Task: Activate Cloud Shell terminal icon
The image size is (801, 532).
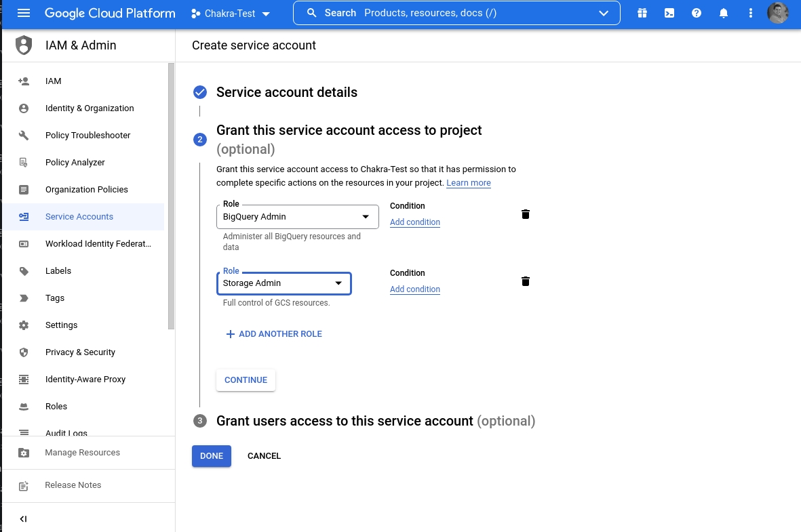Action: click(669, 13)
